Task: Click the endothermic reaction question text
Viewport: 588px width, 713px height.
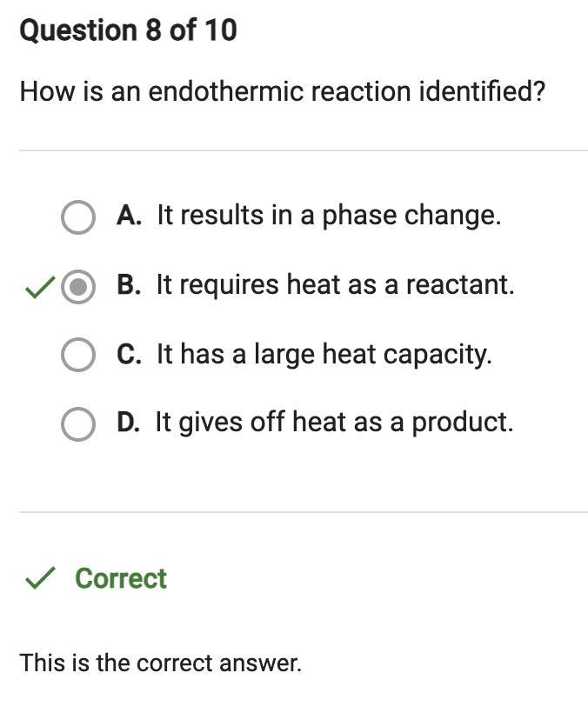Action: coord(282,90)
